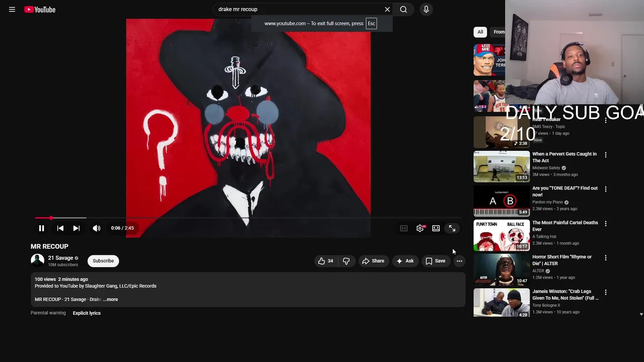Dislike the MR RECOUP video
This screenshot has height=362, width=644.
coord(346,261)
